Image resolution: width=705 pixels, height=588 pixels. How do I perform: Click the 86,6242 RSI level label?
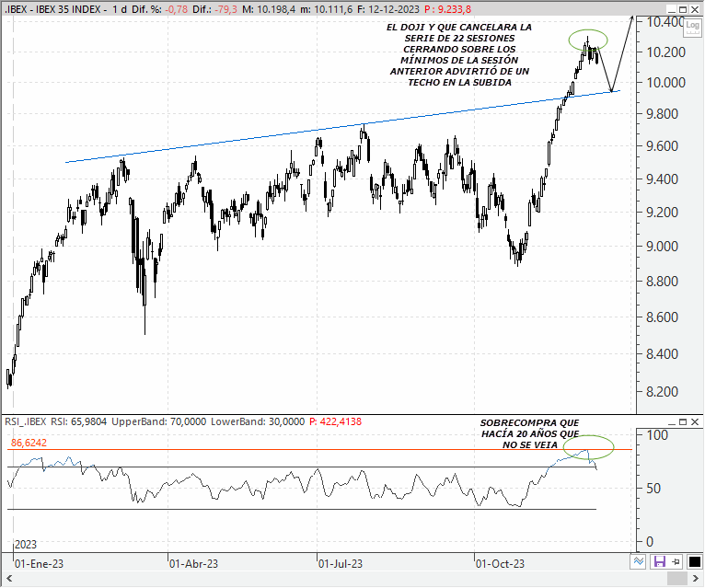pyautogui.click(x=29, y=443)
